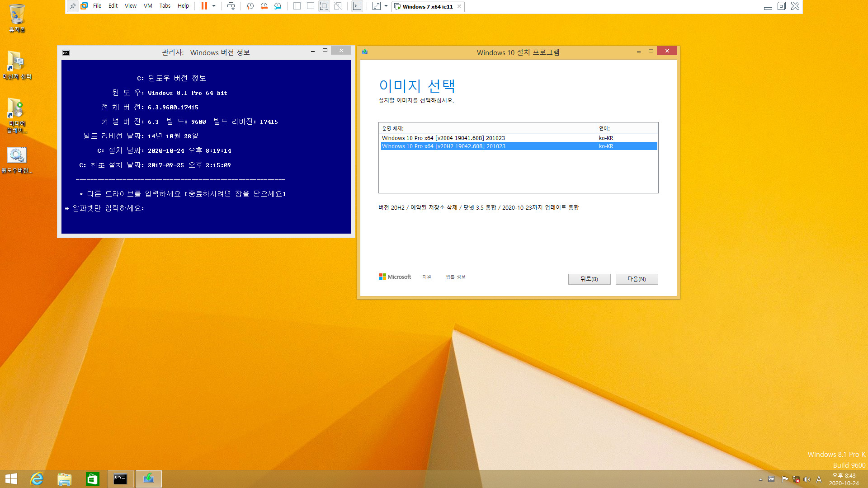The image size is (868, 488).
Task: Open Action Center flag tray icon
Action: (x=784, y=479)
